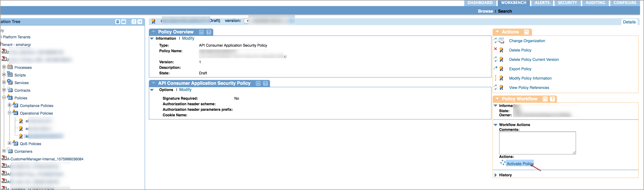The image size is (644, 190).
Task: Click inside the Comments text box
Action: coord(537,143)
